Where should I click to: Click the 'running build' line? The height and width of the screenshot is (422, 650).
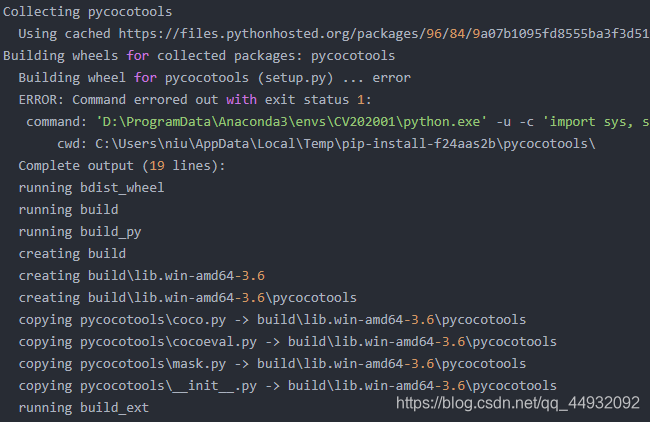point(68,209)
